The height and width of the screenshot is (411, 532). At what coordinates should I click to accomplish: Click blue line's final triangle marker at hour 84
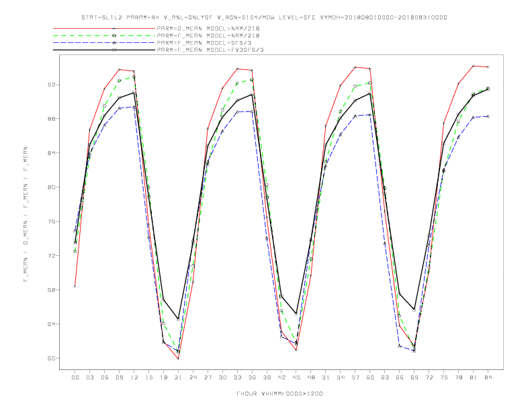[x=488, y=116]
